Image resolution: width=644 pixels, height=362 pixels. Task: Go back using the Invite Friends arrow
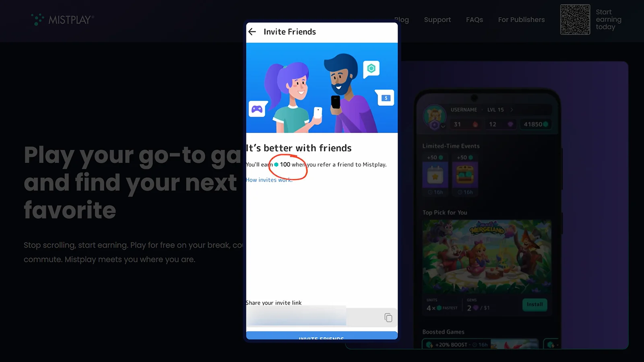[x=252, y=32]
